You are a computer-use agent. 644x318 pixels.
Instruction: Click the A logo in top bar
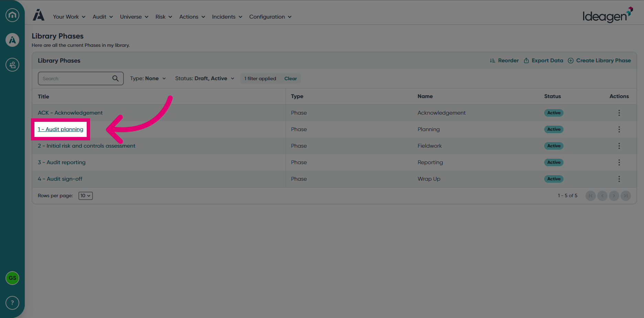coord(39,15)
